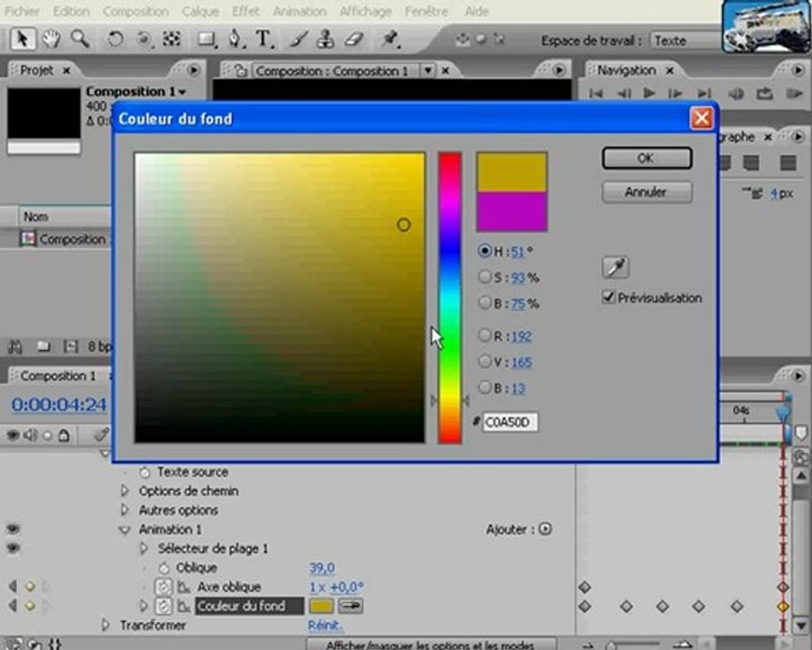The image size is (812, 650).
Task: Select the Eraser tool
Action: click(355, 39)
